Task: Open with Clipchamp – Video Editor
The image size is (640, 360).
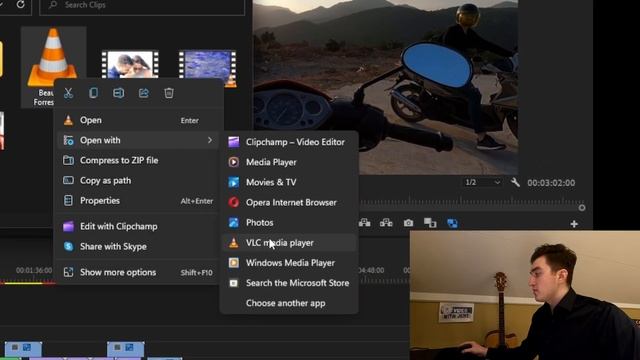Action: pyautogui.click(x=289, y=142)
